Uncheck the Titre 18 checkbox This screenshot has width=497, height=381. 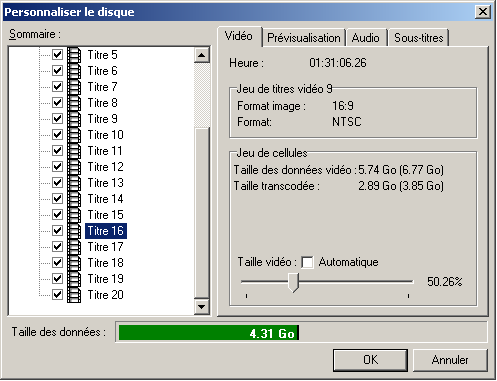click(57, 262)
